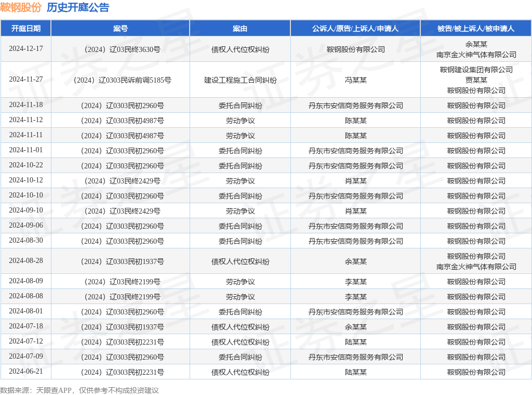The image size is (532, 395).
Task: Select the 案由 column header
Action: pos(240,29)
